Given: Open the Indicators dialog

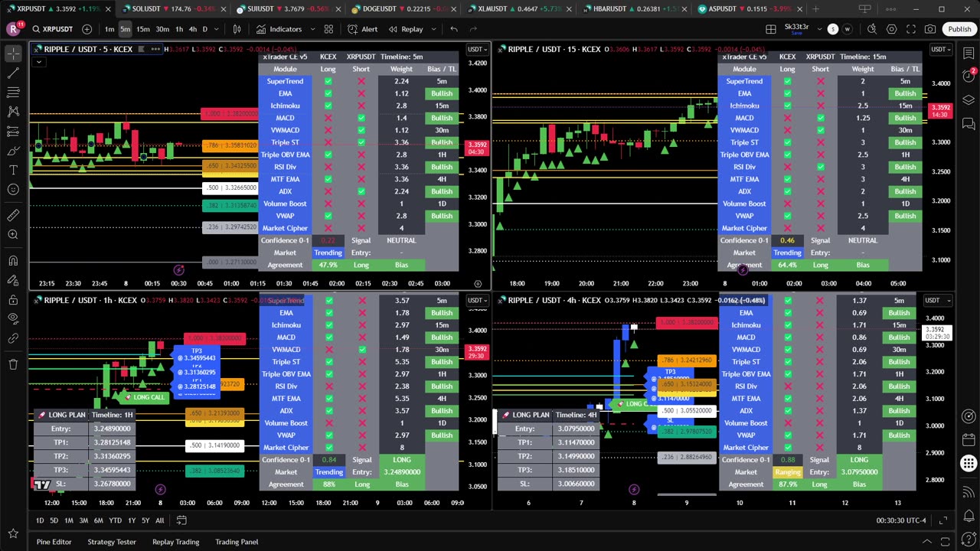Looking at the screenshot, I should (279, 29).
